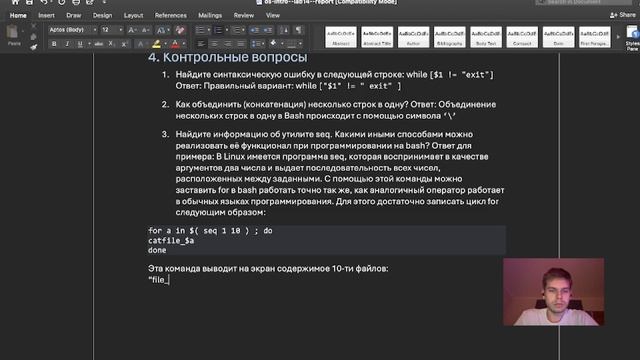The image size is (640, 360).
Task: Click the Multilevel list icon
Action: 236,30
